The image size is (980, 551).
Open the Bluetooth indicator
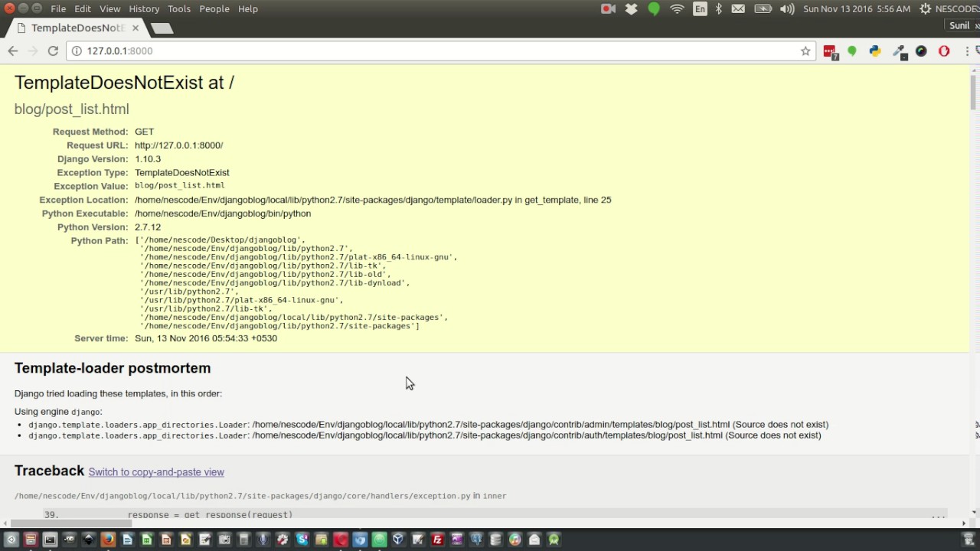pyautogui.click(x=719, y=8)
